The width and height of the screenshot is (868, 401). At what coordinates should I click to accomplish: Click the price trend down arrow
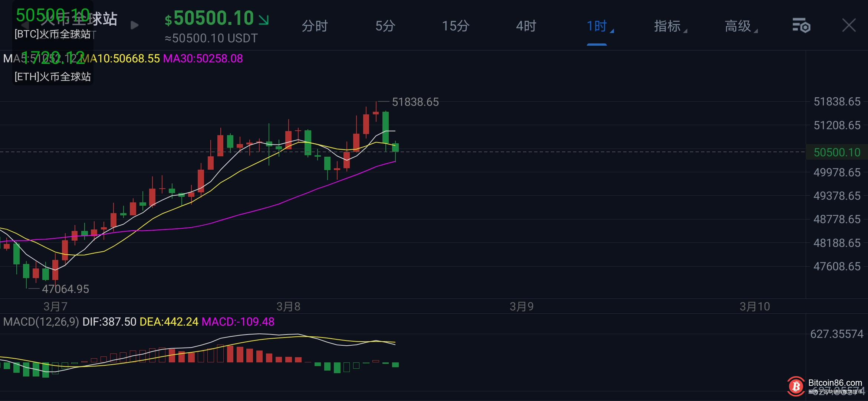(264, 20)
